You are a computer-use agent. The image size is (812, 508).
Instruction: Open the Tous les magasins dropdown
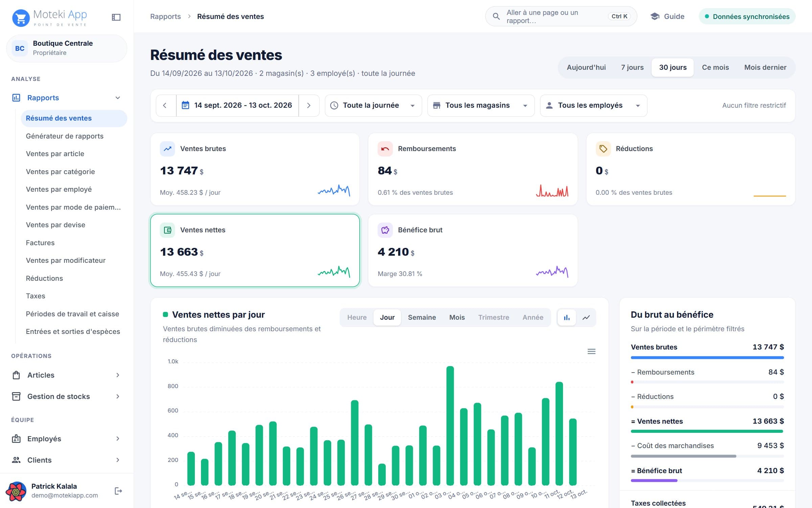click(481, 105)
